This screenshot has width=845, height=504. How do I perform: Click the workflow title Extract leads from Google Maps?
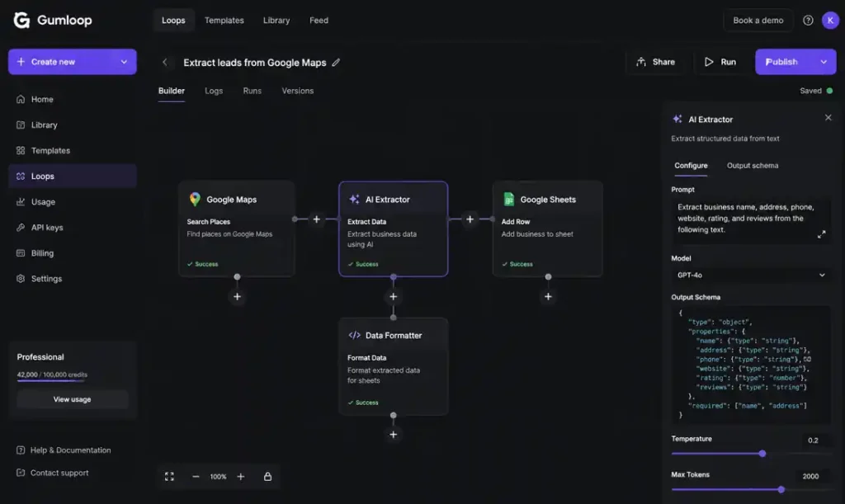point(255,63)
